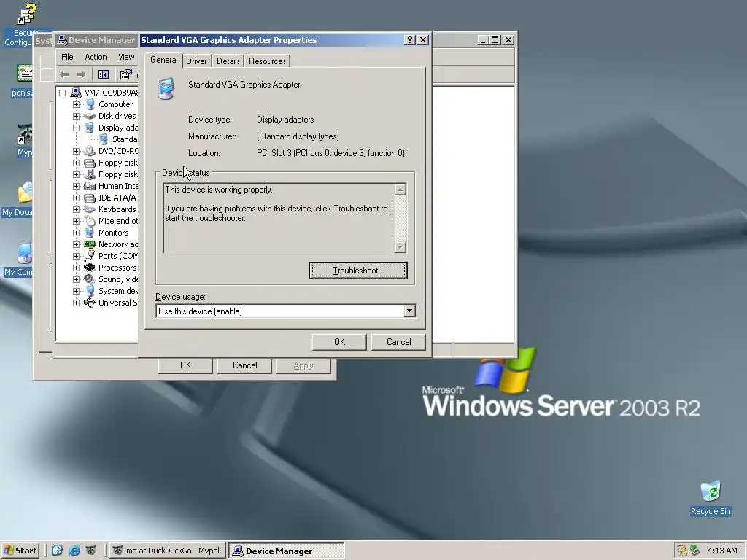Image resolution: width=747 pixels, height=560 pixels.
Task: Expand the Processors tree node
Action: pos(76,268)
